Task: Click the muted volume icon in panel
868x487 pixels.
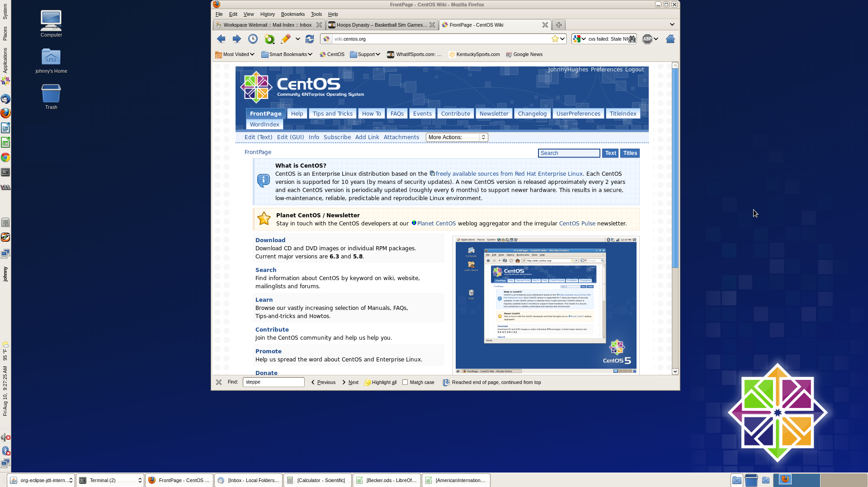Action: click(x=5, y=437)
